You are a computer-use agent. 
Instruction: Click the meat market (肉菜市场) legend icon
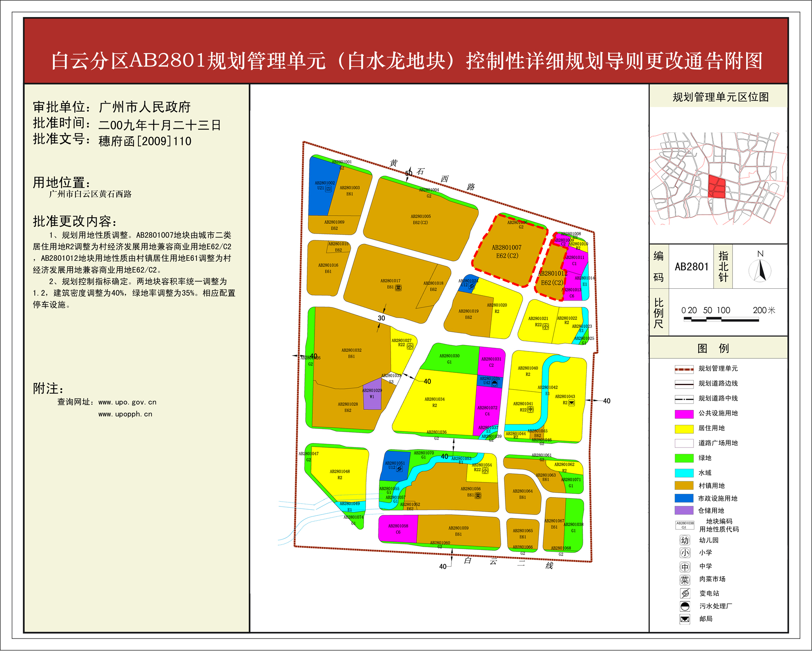click(685, 580)
